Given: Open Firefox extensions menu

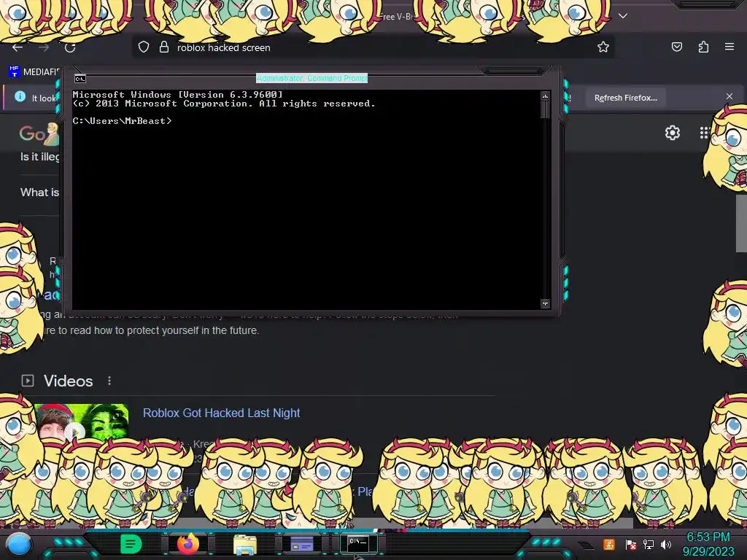Looking at the screenshot, I should pos(703,47).
